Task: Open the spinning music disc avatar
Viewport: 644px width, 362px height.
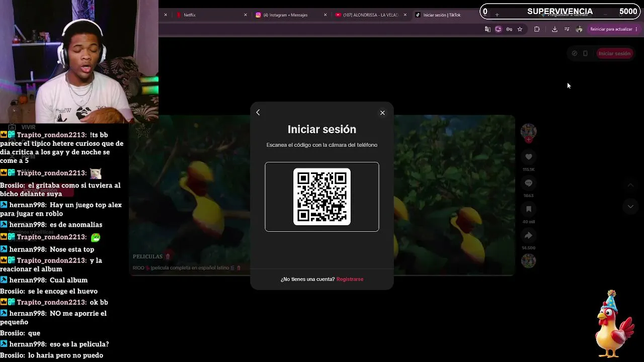Action: [x=528, y=260]
